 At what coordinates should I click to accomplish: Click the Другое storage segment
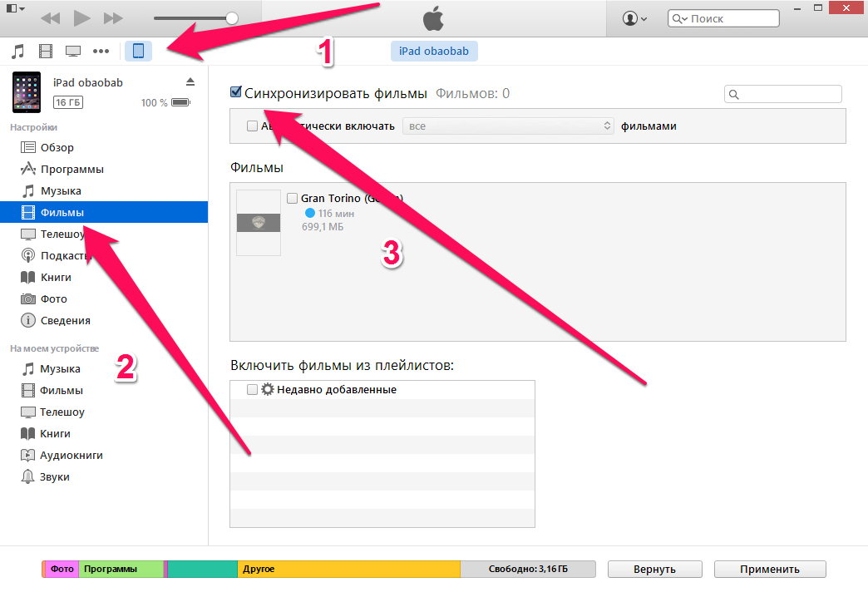(348, 569)
